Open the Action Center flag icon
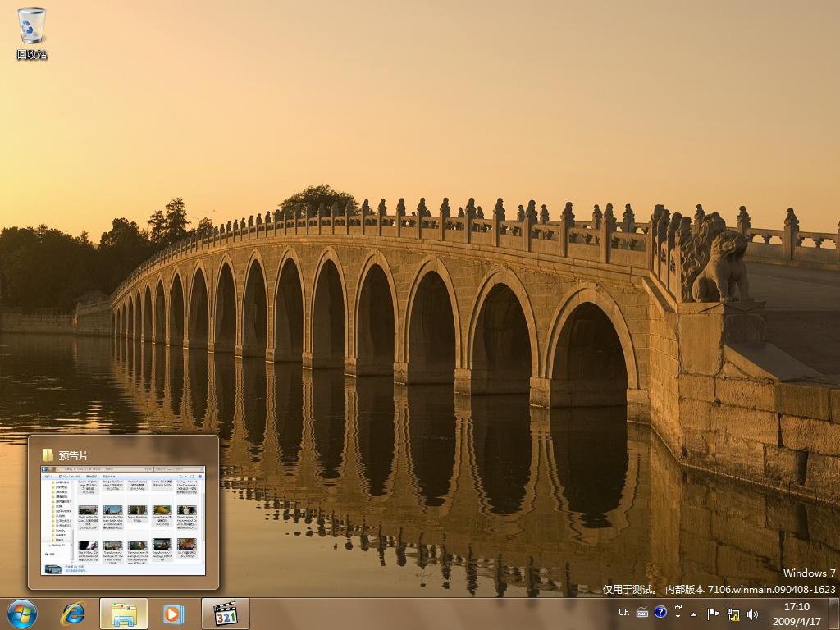The height and width of the screenshot is (630, 840). point(713,614)
